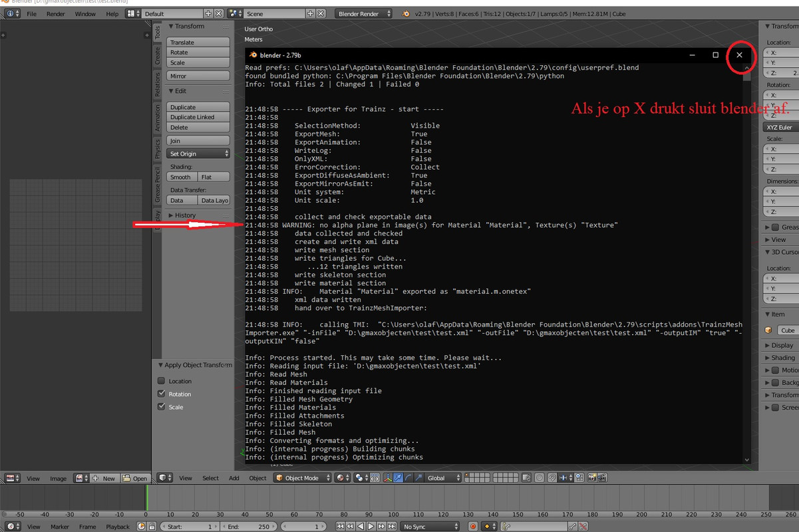Click the timeline editor type icon
Image resolution: width=799 pixels, height=532 pixels.
click(14, 526)
